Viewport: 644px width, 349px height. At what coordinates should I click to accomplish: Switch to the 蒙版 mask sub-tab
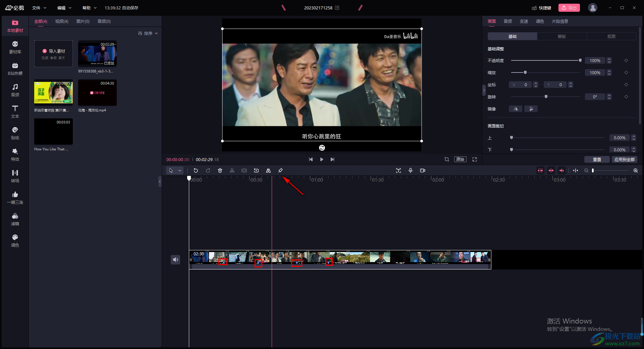coord(562,36)
